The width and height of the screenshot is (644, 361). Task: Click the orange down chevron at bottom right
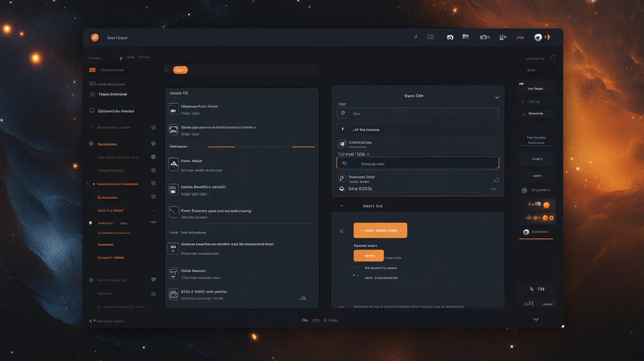pos(536,319)
